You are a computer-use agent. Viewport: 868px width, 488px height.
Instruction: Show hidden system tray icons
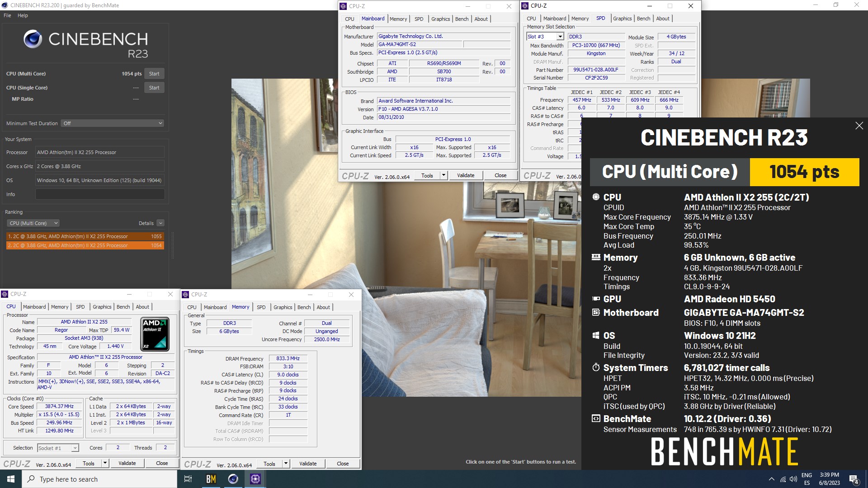771,479
